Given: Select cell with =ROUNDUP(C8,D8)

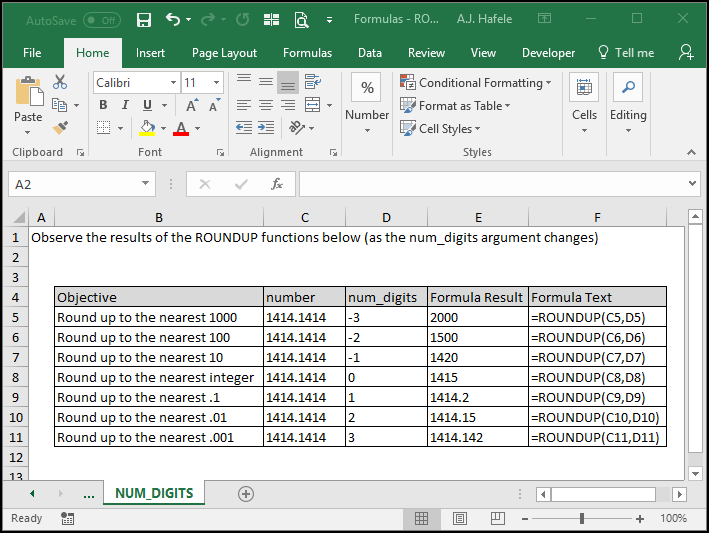Looking at the screenshot, I should tap(597, 377).
